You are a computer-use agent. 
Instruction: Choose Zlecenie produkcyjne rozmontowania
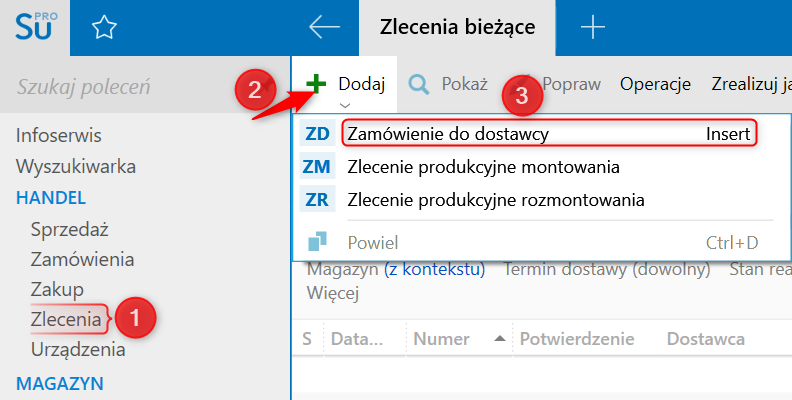(496, 200)
